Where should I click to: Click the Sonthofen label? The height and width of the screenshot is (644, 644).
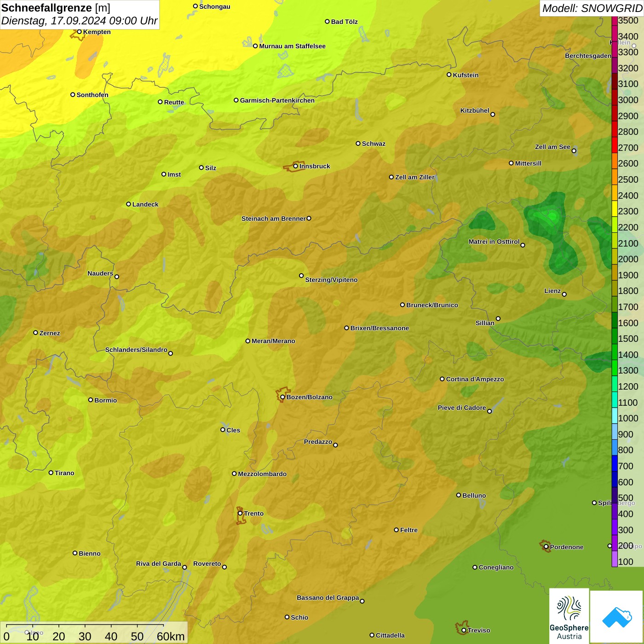click(92, 95)
